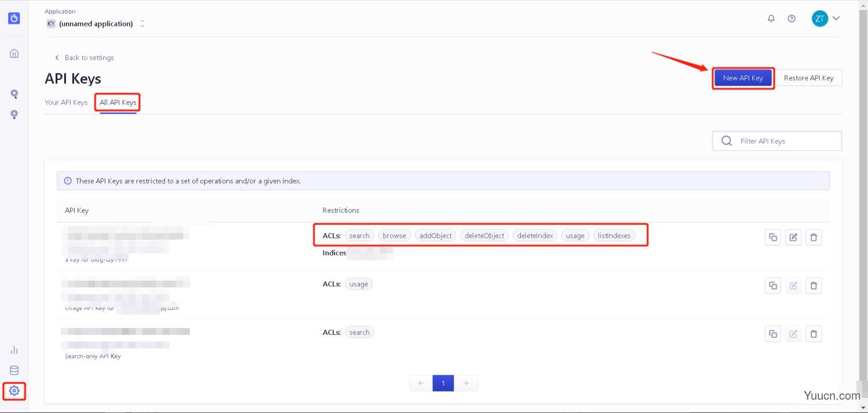Open the Search product sidebar icon
The height and width of the screenshot is (413, 868).
(14, 94)
